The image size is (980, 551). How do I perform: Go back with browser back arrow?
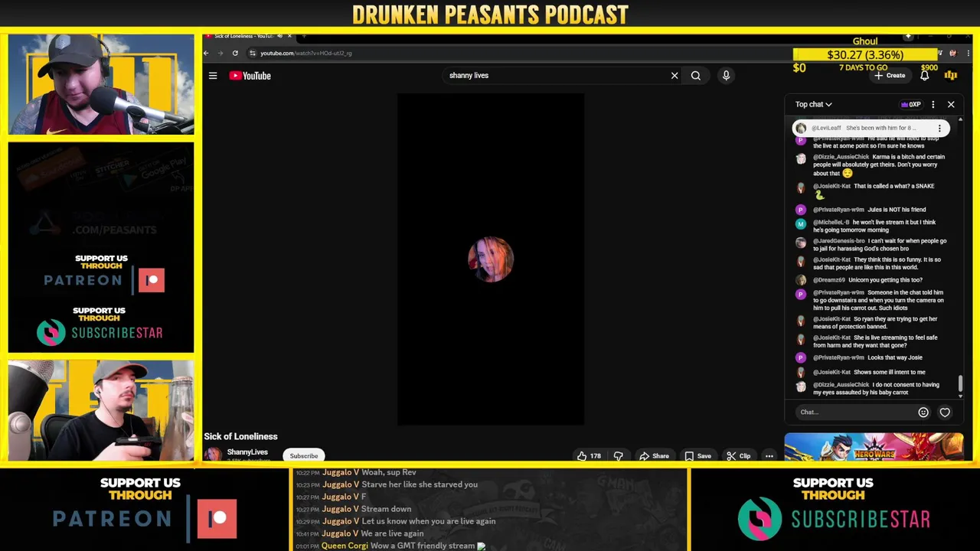[x=206, y=53]
